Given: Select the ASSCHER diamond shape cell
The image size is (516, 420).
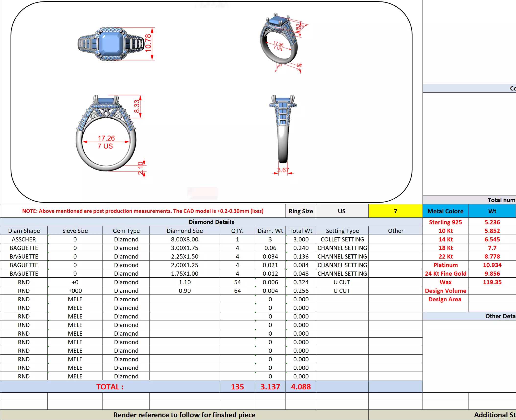Looking at the screenshot, I should coord(24,239).
